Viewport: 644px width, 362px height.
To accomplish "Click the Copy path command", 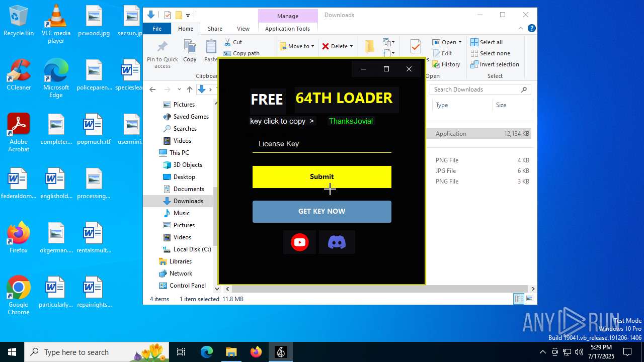I will coord(242,53).
